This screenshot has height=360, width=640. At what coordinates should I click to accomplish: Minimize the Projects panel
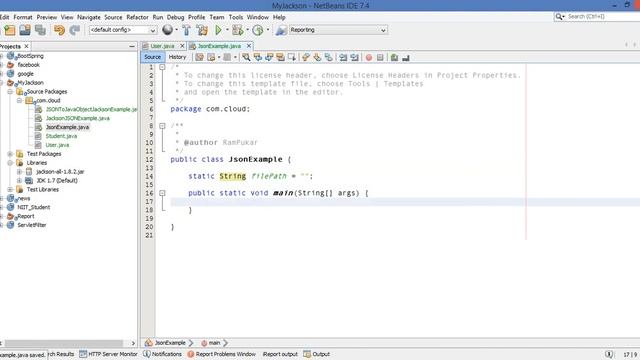point(131,47)
